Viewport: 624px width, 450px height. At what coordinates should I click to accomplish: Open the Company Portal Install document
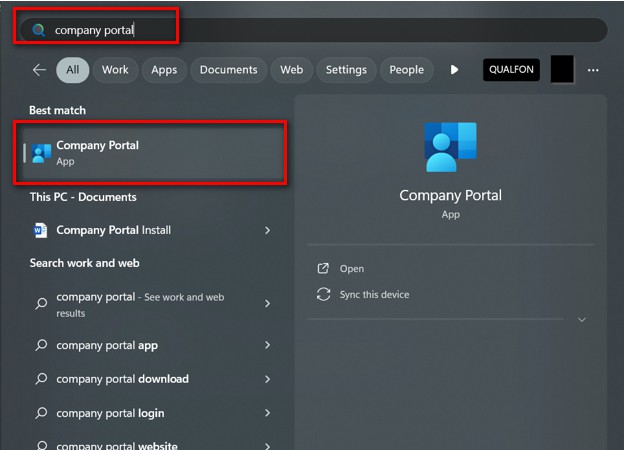point(153,230)
